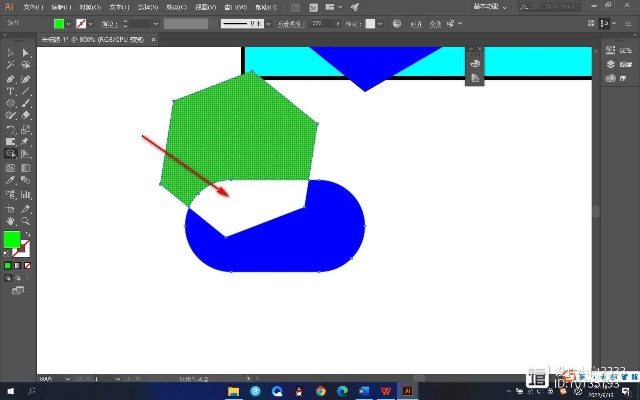Open control bar stroke color dropdown
This screenshot has width=640, height=400.
(91, 24)
